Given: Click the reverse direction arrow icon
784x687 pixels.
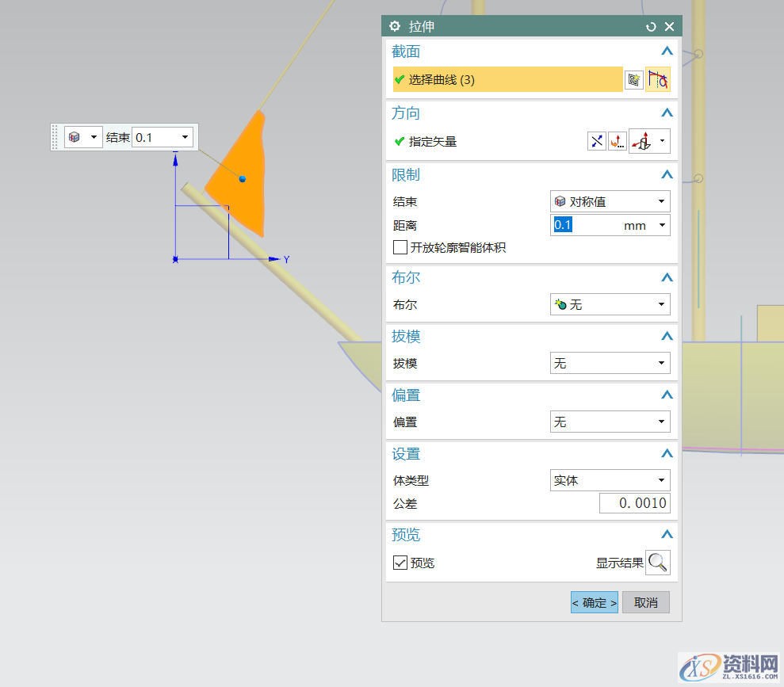Looking at the screenshot, I should tap(596, 141).
